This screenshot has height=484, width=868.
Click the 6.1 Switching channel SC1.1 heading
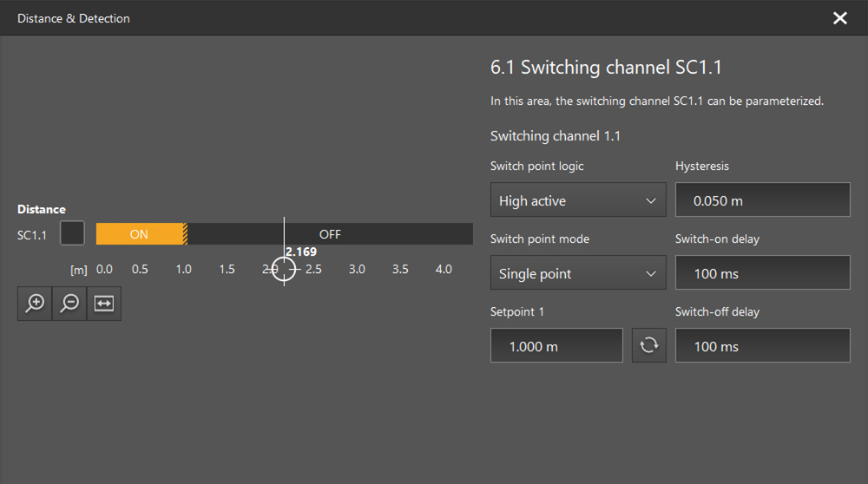pyautogui.click(x=606, y=68)
